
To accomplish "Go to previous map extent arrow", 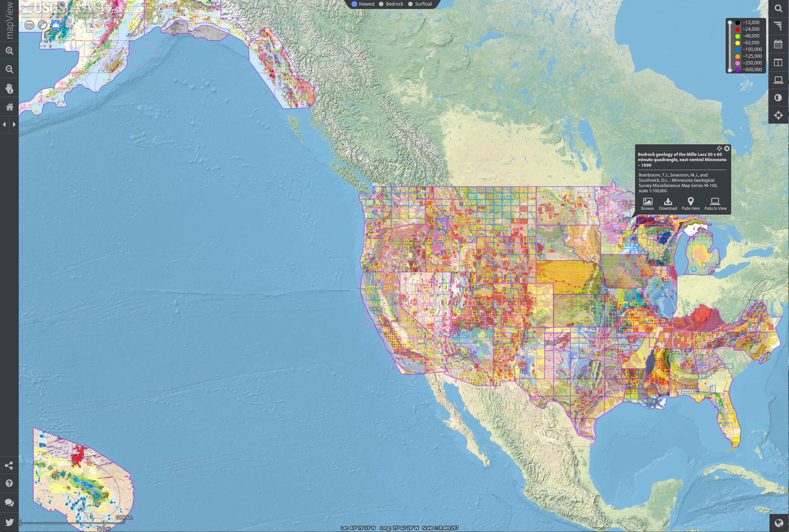I will click(4, 124).
